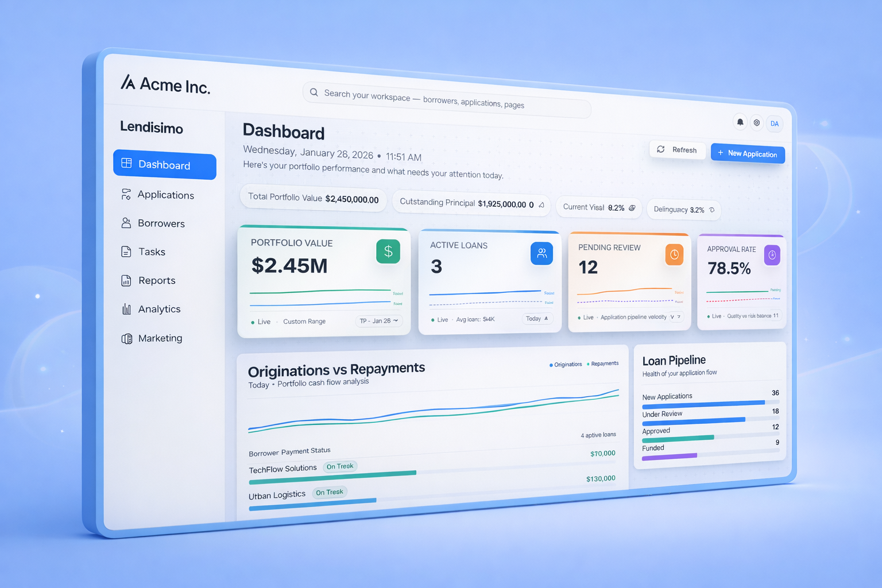Go to Applications in sidebar

tap(158, 195)
